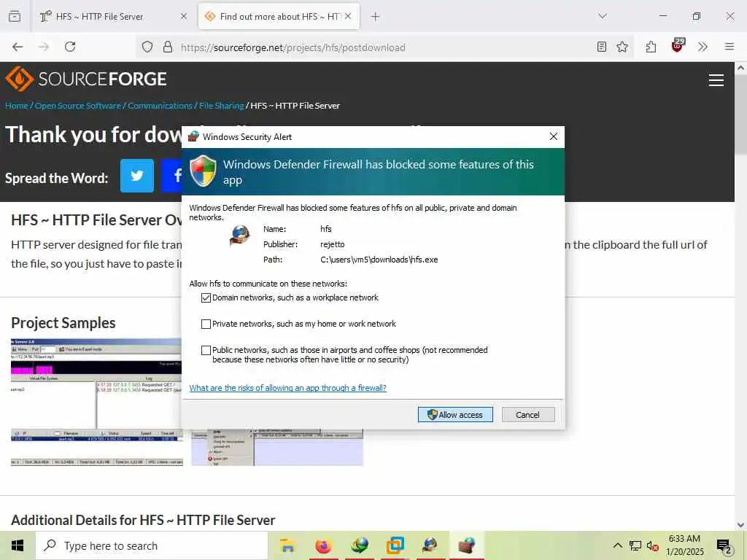The image size is (747, 560).
Task: Open the HFS globe icon on taskbar
Action: pyautogui.click(x=430, y=545)
